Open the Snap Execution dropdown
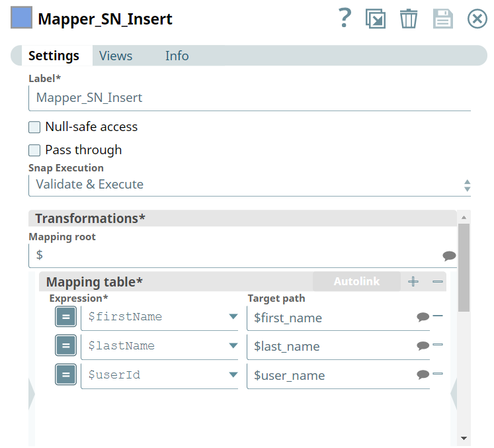 (249, 185)
